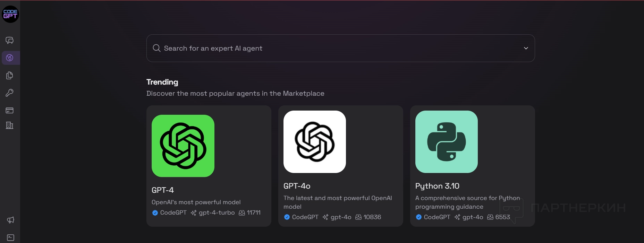Click the GPT-4 agent title
644x243 pixels.
pos(163,190)
